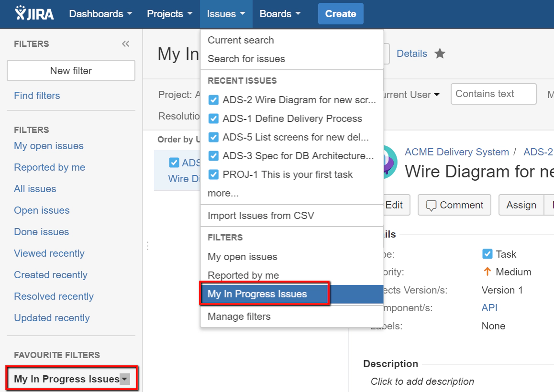Screen dimensions: 554x392
Task: Open the Boards dropdown menu
Action: 280,14
